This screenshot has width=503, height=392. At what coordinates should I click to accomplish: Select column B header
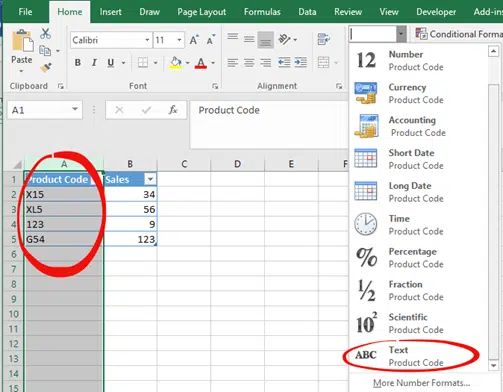[x=130, y=164]
